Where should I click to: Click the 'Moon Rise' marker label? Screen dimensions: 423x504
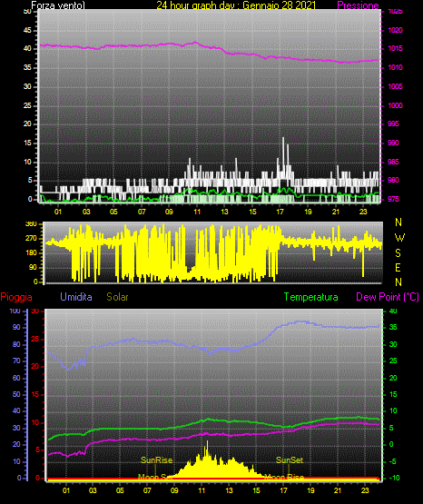click(x=284, y=478)
